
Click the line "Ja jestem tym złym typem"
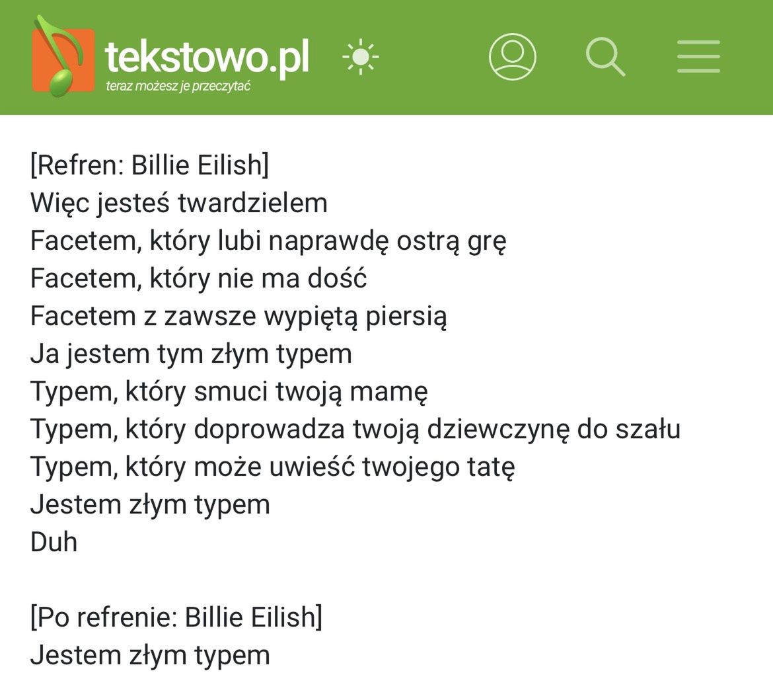[191, 354]
